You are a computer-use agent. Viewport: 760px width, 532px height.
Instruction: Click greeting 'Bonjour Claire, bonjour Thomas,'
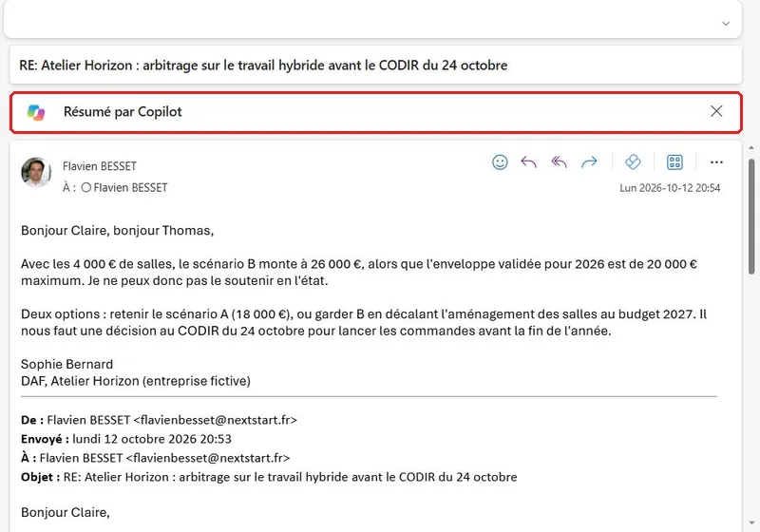(x=117, y=231)
